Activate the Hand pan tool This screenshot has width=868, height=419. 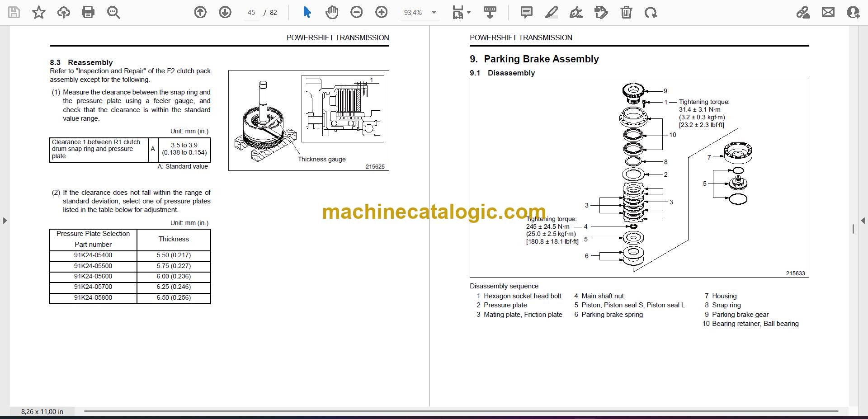pyautogui.click(x=332, y=12)
